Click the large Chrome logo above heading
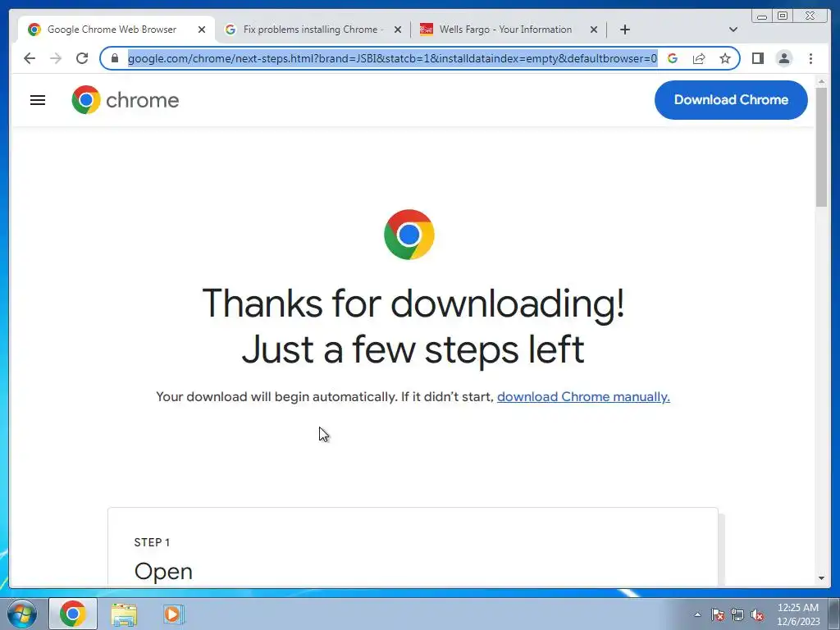 [x=409, y=235]
